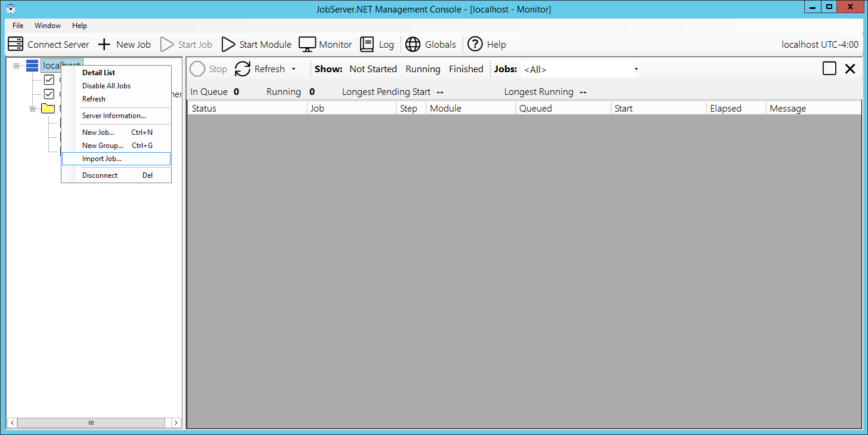Image resolution: width=868 pixels, height=435 pixels.
Task: Select Server Information... in the context menu
Action: point(114,116)
